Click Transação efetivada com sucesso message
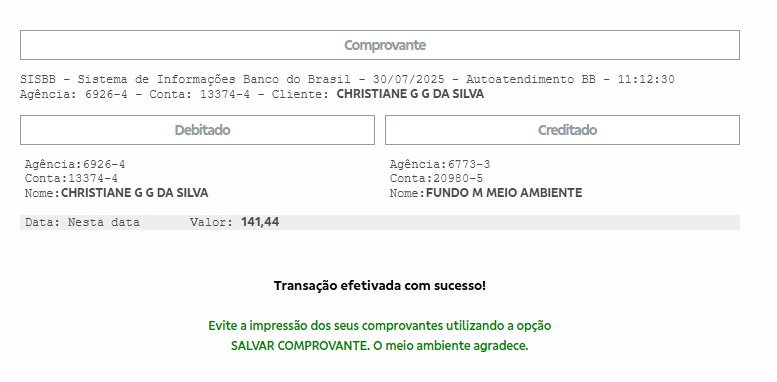 [x=380, y=286]
